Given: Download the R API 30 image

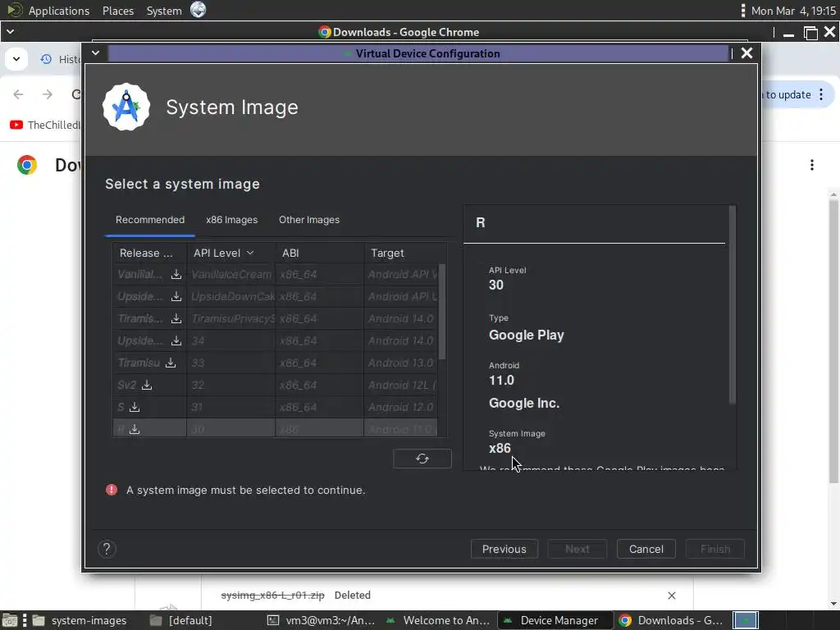Looking at the screenshot, I should tap(135, 429).
